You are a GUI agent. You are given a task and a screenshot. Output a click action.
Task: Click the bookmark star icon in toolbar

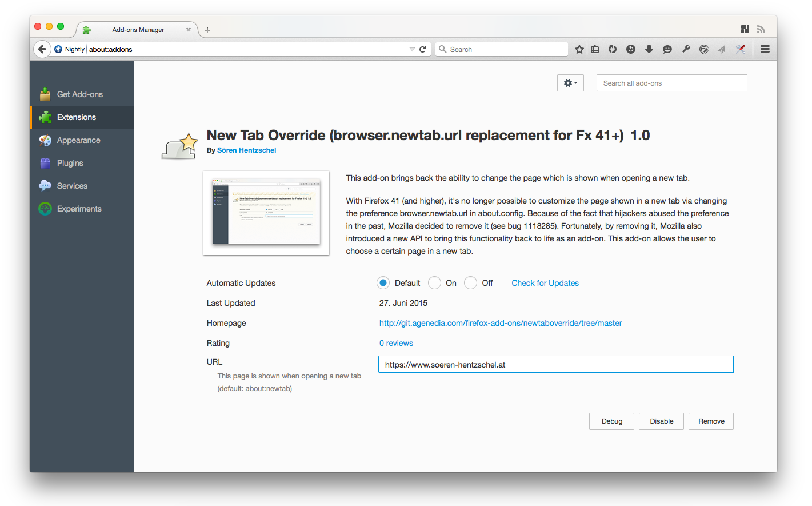tap(579, 49)
